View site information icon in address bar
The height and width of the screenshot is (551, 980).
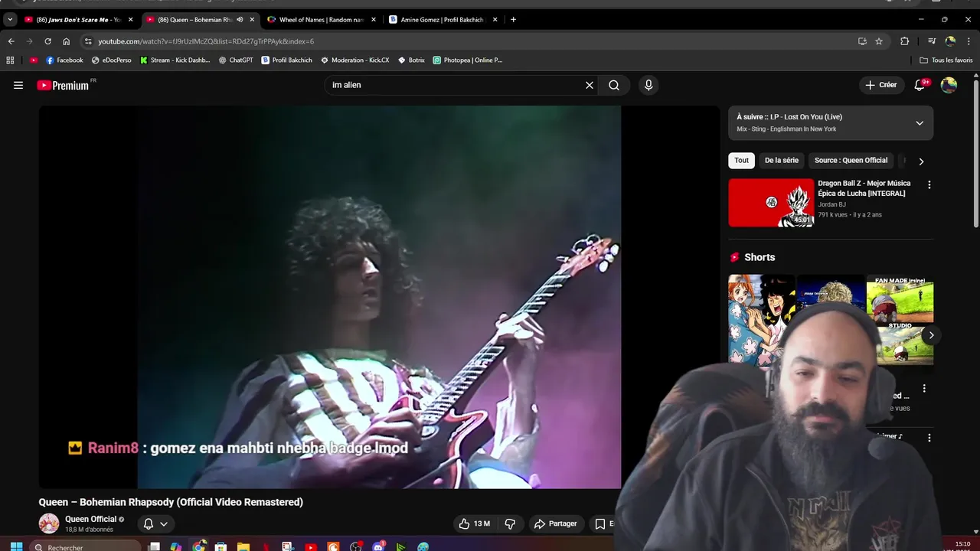(88, 41)
